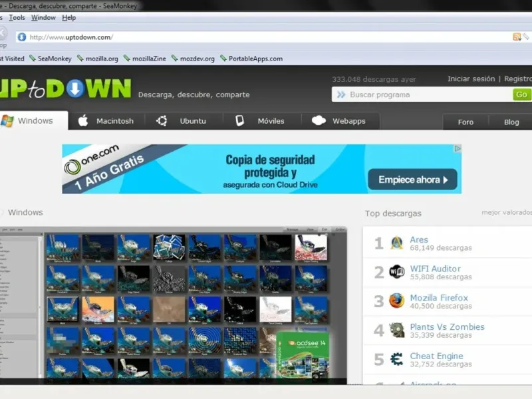The image size is (532, 399).
Task: Click the cloud Webapps icon
Action: click(x=319, y=120)
